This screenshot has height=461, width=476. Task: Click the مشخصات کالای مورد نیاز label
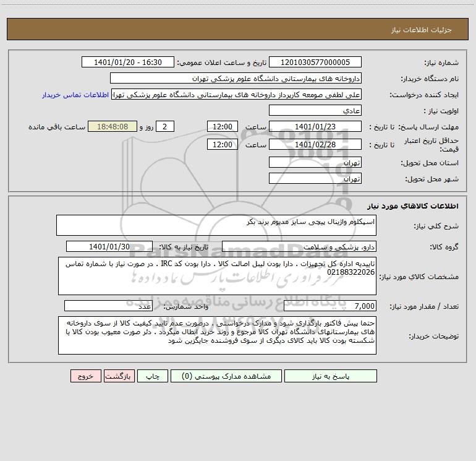click(x=420, y=277)
